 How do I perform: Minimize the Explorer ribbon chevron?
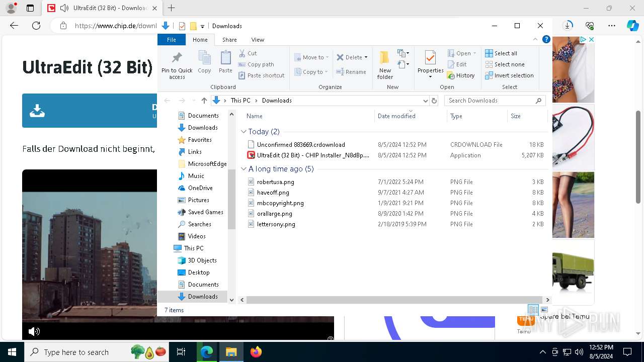[x=535, y=40]
